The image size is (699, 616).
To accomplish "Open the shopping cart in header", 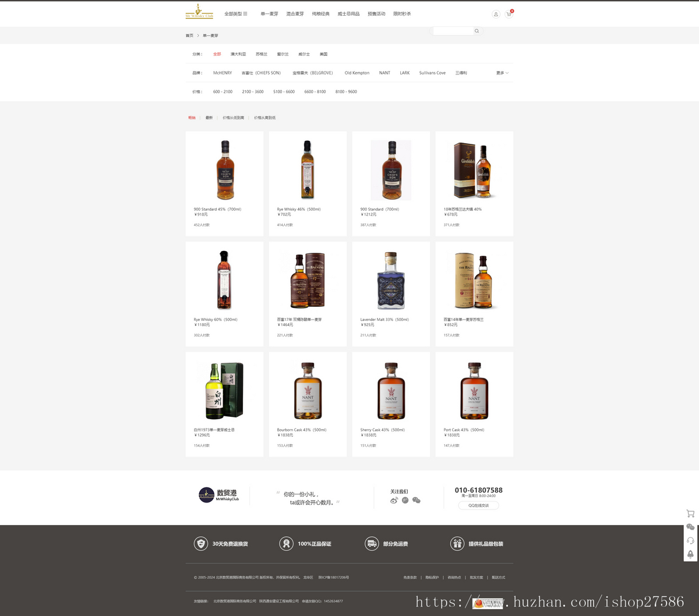I will (509, 14).
